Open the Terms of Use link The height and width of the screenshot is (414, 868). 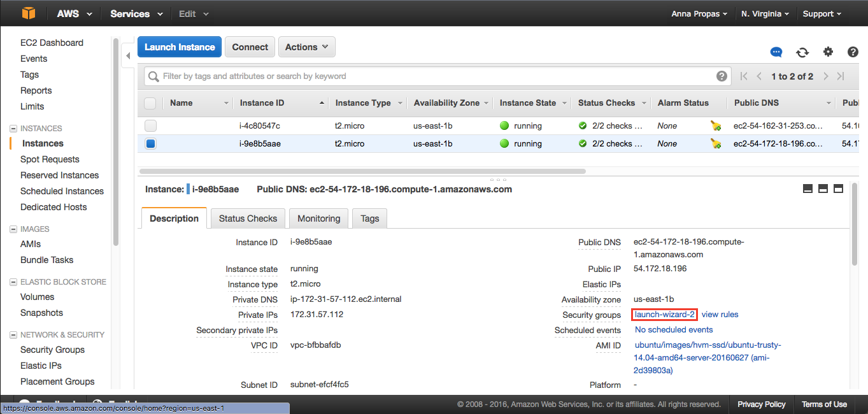(x=824, y=404)
